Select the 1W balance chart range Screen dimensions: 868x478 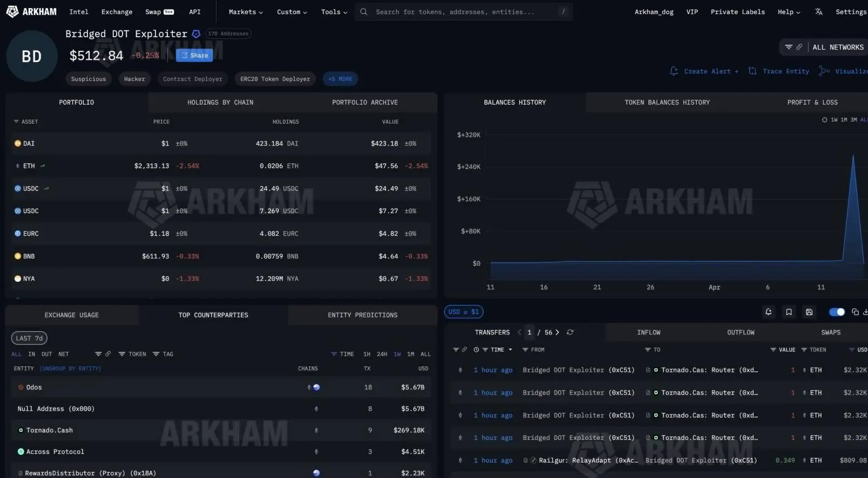click(x=834, y=120)
